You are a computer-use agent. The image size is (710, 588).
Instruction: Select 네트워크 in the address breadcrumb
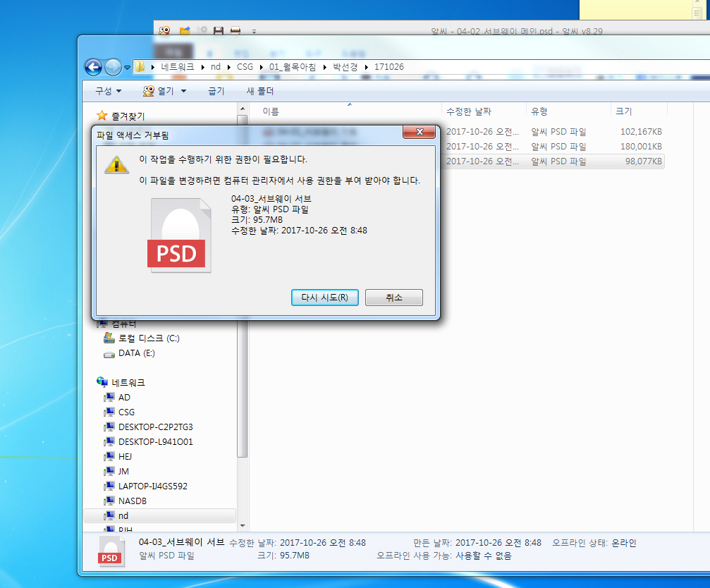[178, 66]
